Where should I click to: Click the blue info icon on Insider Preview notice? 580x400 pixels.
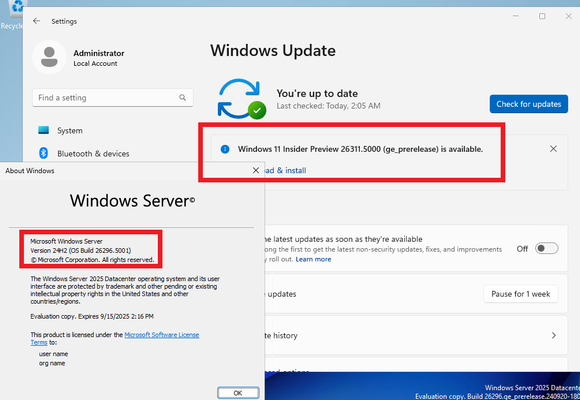[225, 149]
